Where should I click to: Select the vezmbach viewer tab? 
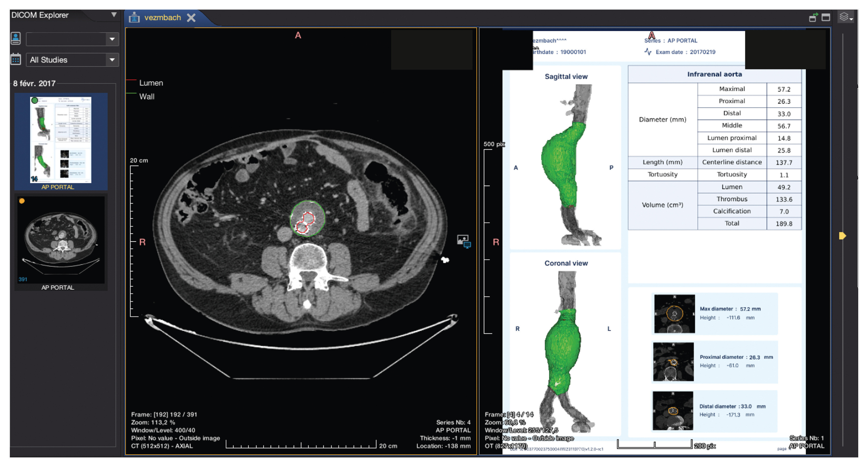coord(162,18)
